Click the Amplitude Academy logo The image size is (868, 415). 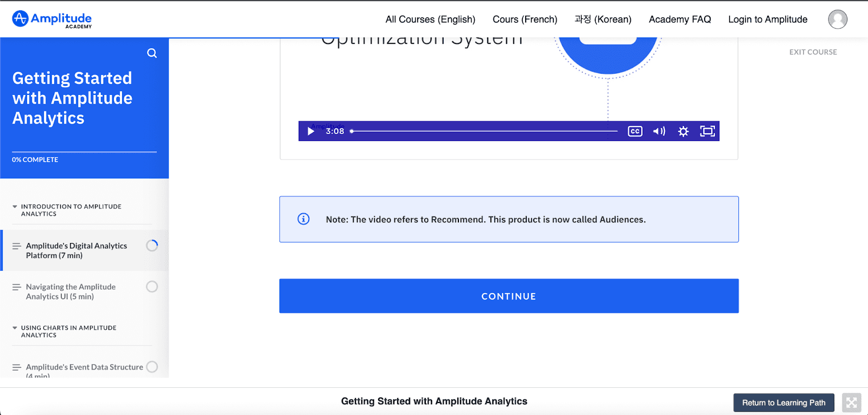coord(52,20)
